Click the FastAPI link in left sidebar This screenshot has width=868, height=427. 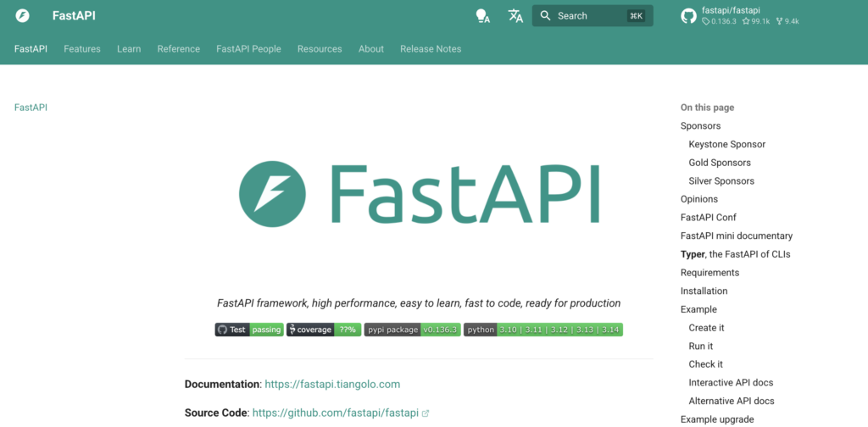click(31, 108)
